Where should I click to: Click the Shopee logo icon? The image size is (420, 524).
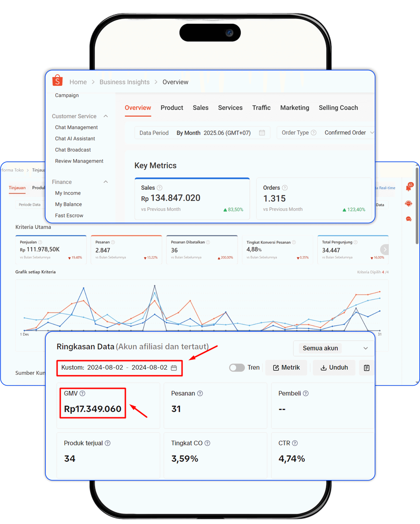57,81
